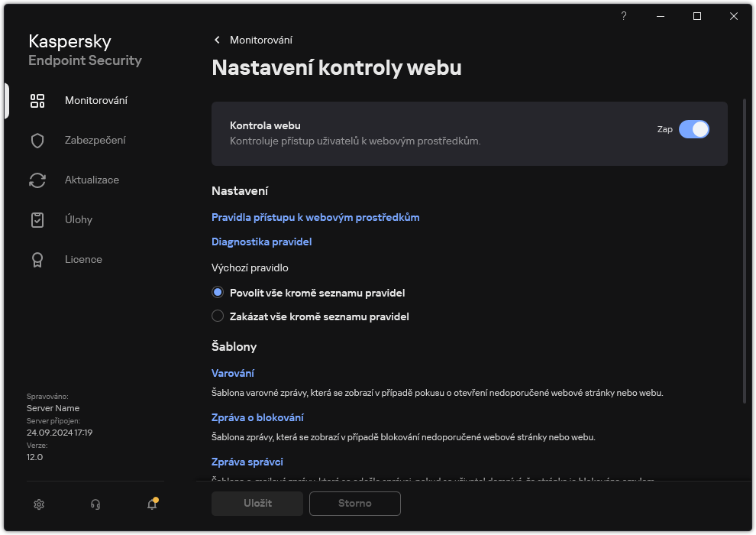Click the help question mark icon
This screenshot has width=756, height=535.
pos(623,16)
